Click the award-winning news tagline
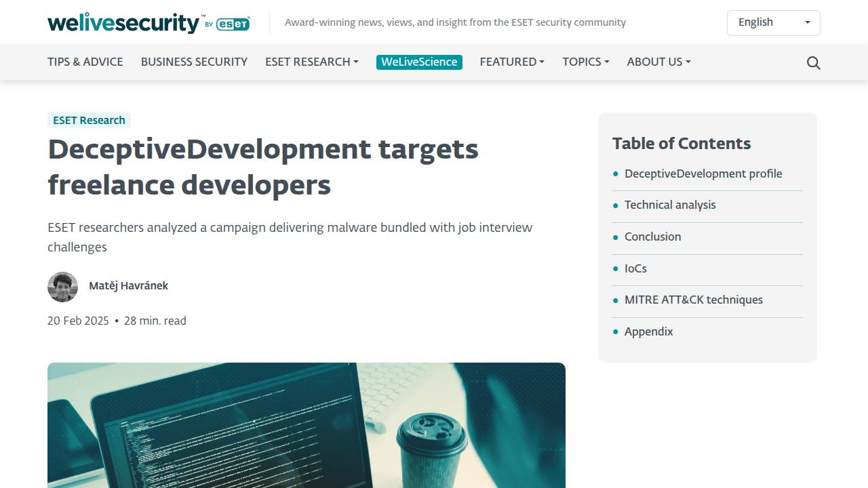This screenshot has height=488, width=868. [x=455, y=22]
